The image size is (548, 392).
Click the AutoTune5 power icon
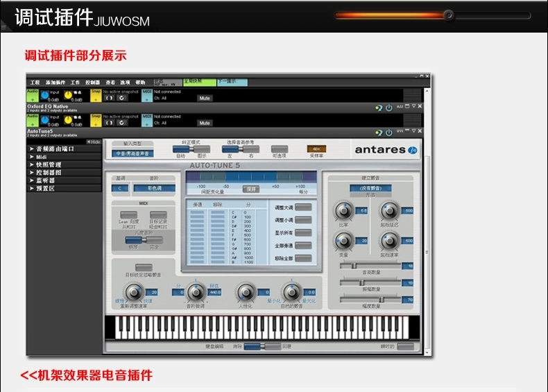(x=389, y=133)
